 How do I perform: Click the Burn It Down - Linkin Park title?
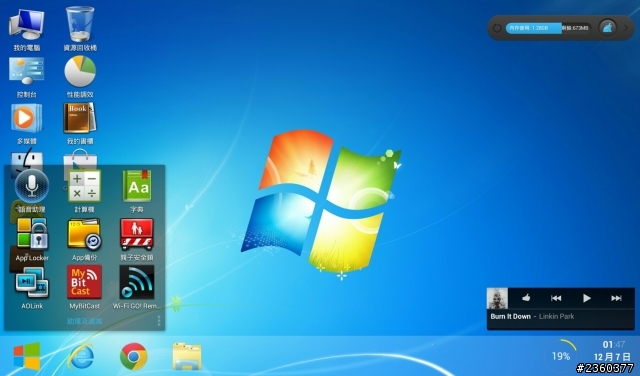tap(532, 316)
